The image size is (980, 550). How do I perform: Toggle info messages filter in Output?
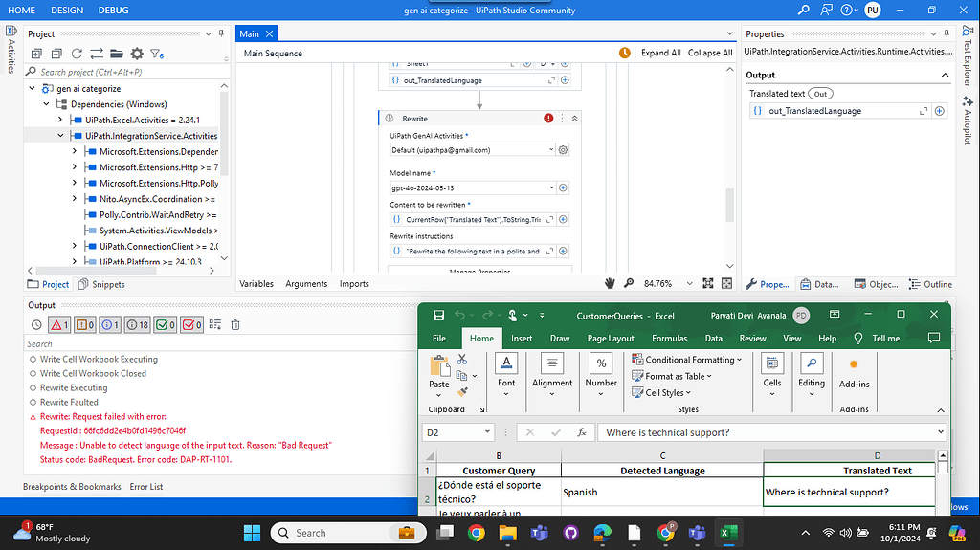point(111,325)
